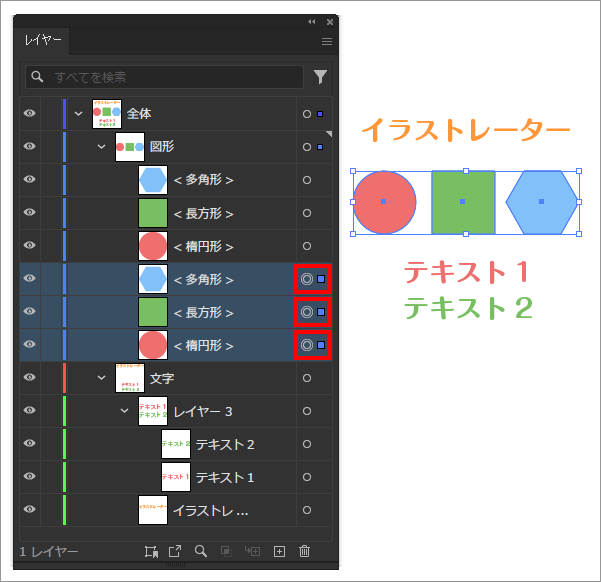
Task: Select the テキスト 2 row label
Action: pyautogui.click(x=225, y=445)
